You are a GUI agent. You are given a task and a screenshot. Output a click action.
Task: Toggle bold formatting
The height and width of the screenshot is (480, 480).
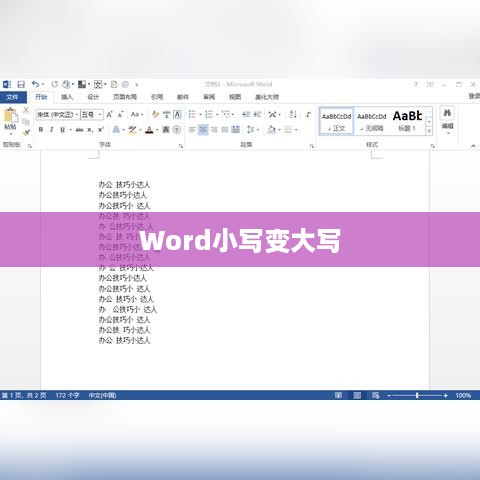41,130
